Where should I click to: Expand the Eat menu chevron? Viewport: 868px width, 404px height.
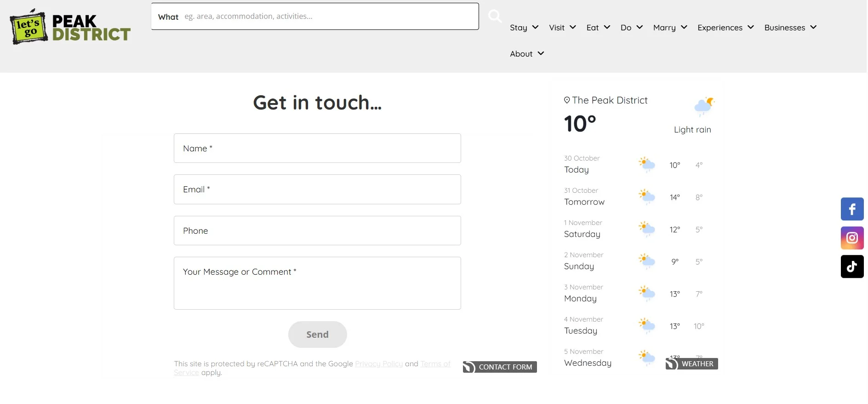click(607, 27)
